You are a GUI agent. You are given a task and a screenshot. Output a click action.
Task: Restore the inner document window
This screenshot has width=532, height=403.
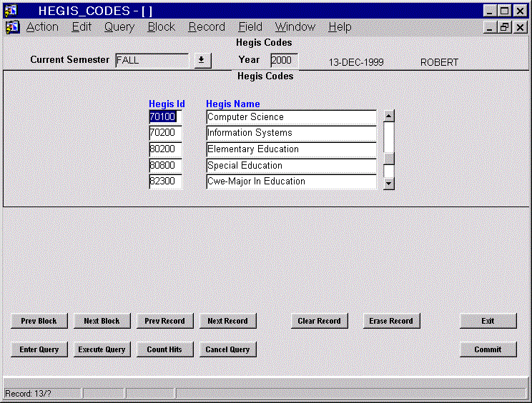(504, 27)
